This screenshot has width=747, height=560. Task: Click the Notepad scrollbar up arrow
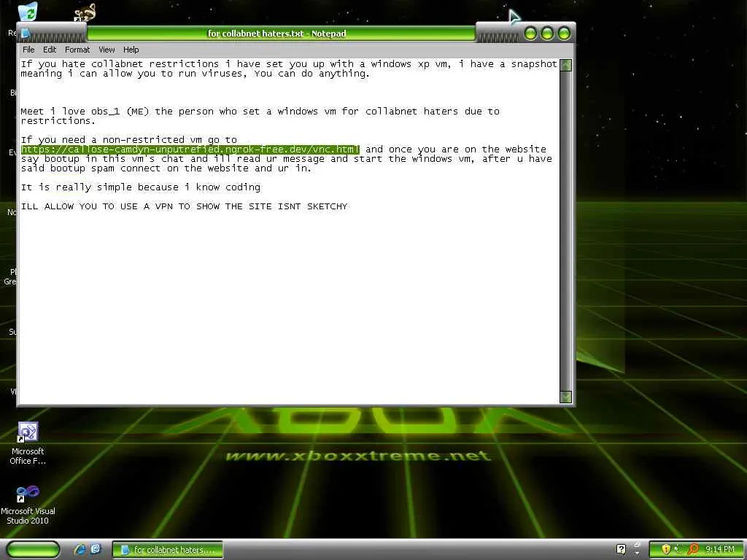pyautogui.click(x=565, y=65)
